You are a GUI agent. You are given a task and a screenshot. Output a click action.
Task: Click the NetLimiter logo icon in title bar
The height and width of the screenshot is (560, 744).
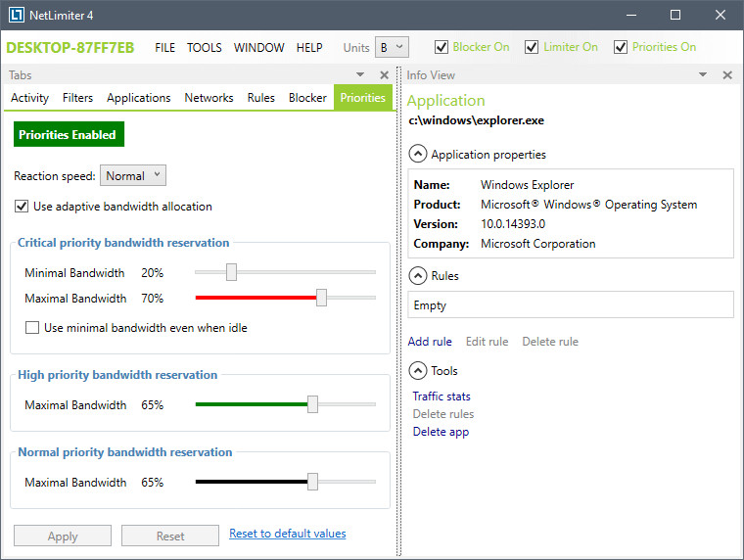coord(17,15)
